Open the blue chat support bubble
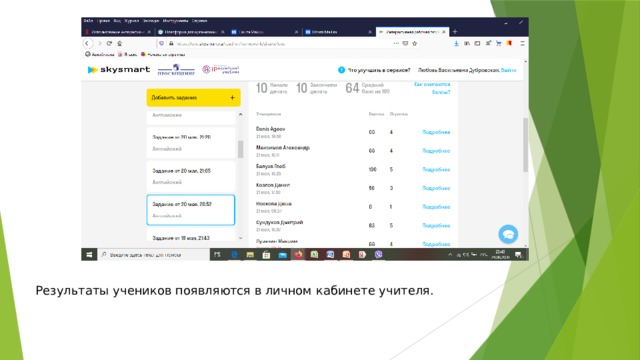This screenshot has height=360, width=640. coord(508,234)
